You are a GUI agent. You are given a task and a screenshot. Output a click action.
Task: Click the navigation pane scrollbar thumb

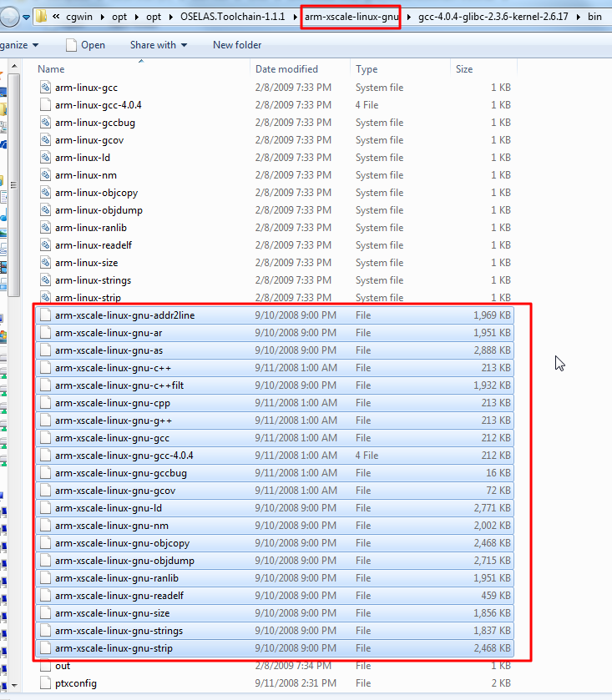click(x=14, y=185)
